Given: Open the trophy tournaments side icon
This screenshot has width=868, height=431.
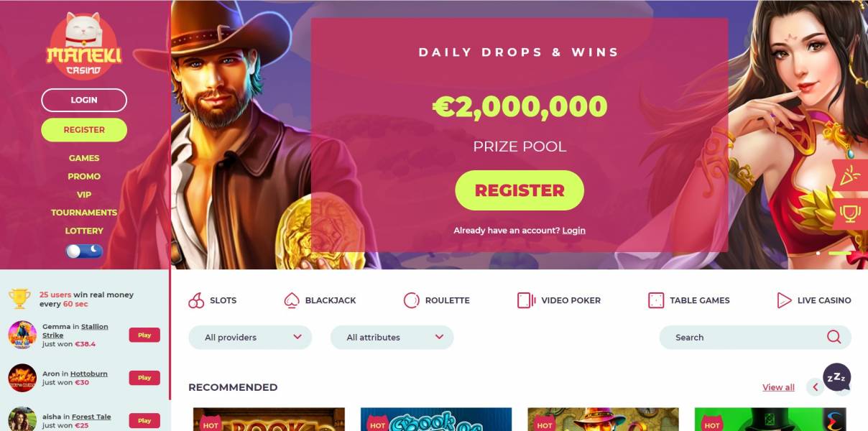Looking at the screenshot, I should 851,213.
